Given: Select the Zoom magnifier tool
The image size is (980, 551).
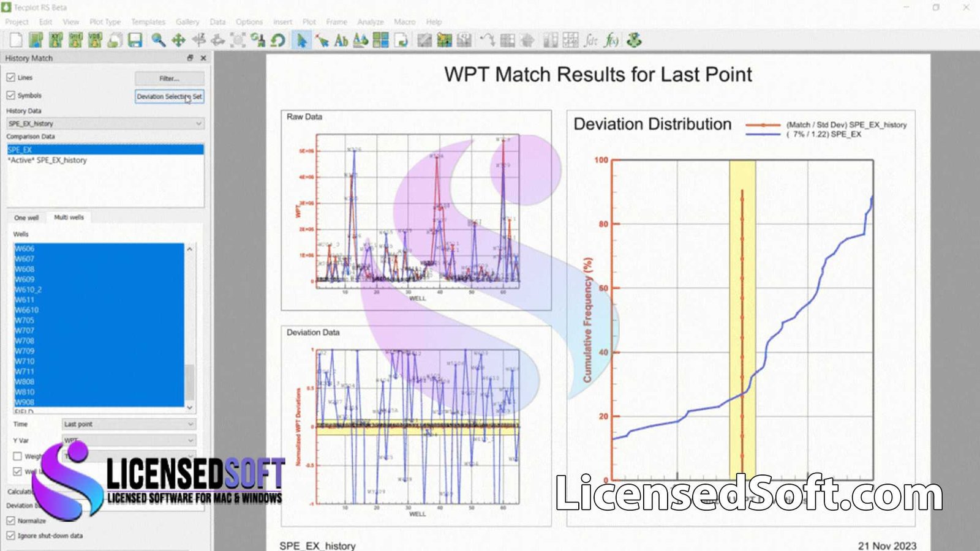Looking at the screenshot, I should [x=159, y=40].
